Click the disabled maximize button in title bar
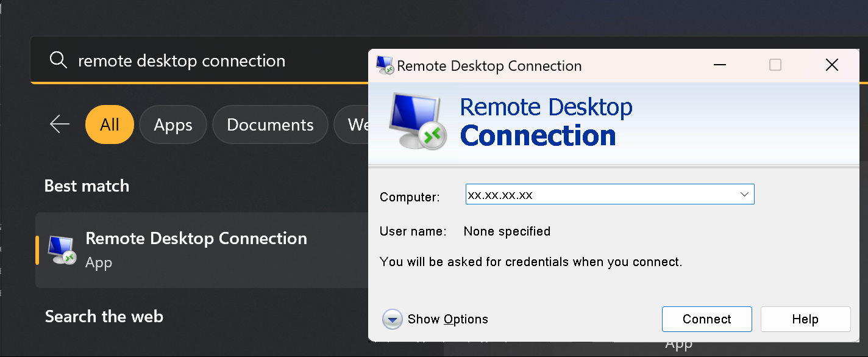Image resolution: width=868 pixels, height=357 pixels. (x=775, y=65)
